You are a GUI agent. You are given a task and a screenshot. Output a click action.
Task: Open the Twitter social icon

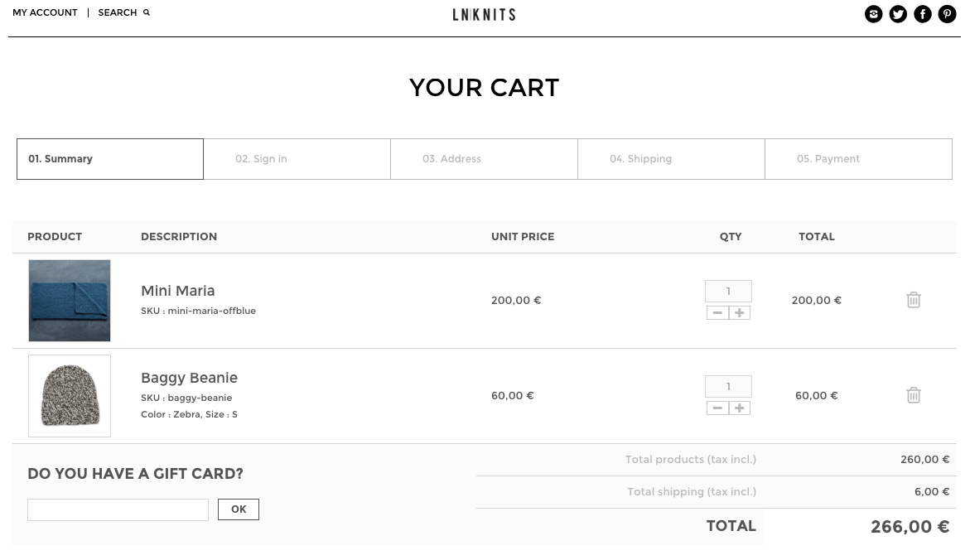[x=898, y=14]
